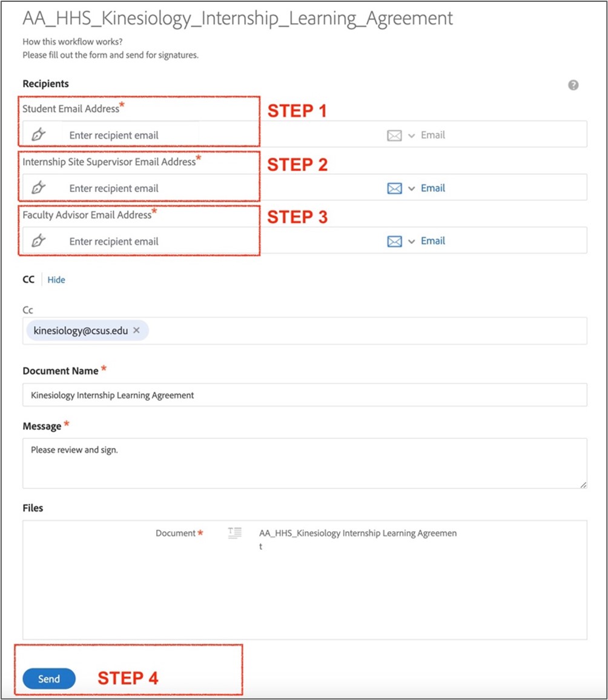Click the blue envelope icon for Site Supervisor
The height and width of the screenshot is (700, 608).
click(x=394, y=188)
